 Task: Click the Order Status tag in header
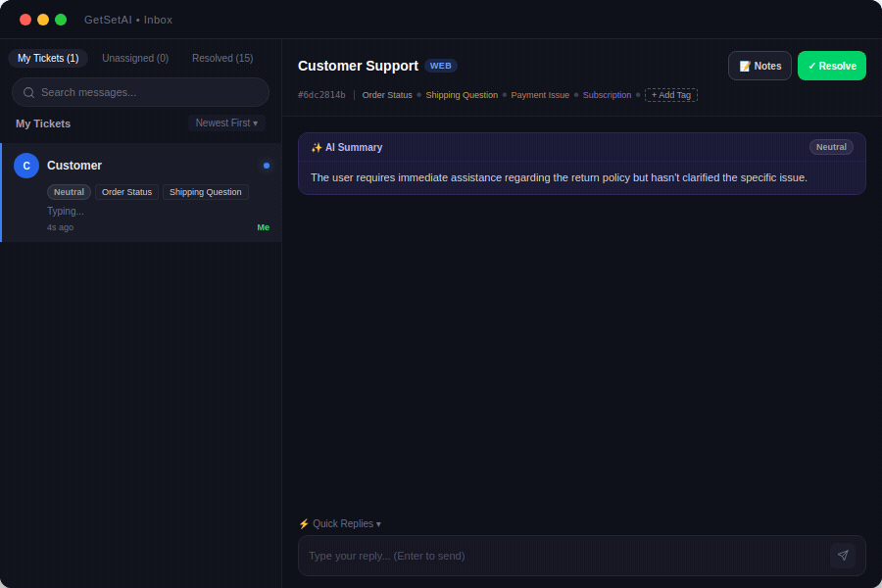[387, 95]
